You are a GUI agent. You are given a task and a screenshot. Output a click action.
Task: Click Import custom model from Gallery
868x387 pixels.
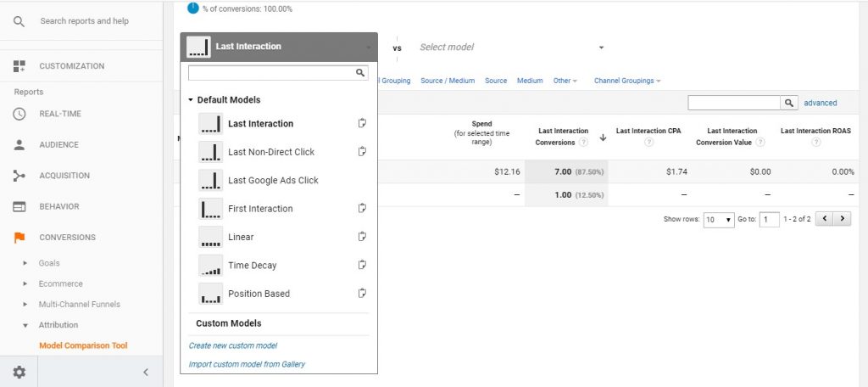tap(247, 364)
